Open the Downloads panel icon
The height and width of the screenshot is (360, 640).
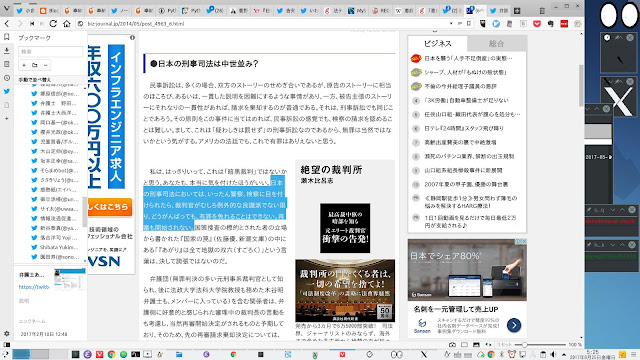(x=7, y=51)
